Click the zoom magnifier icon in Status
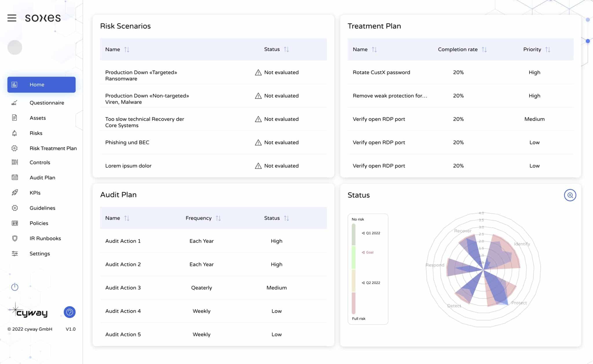The height and width of the screenshot is (364, 593). click(570, 195)
